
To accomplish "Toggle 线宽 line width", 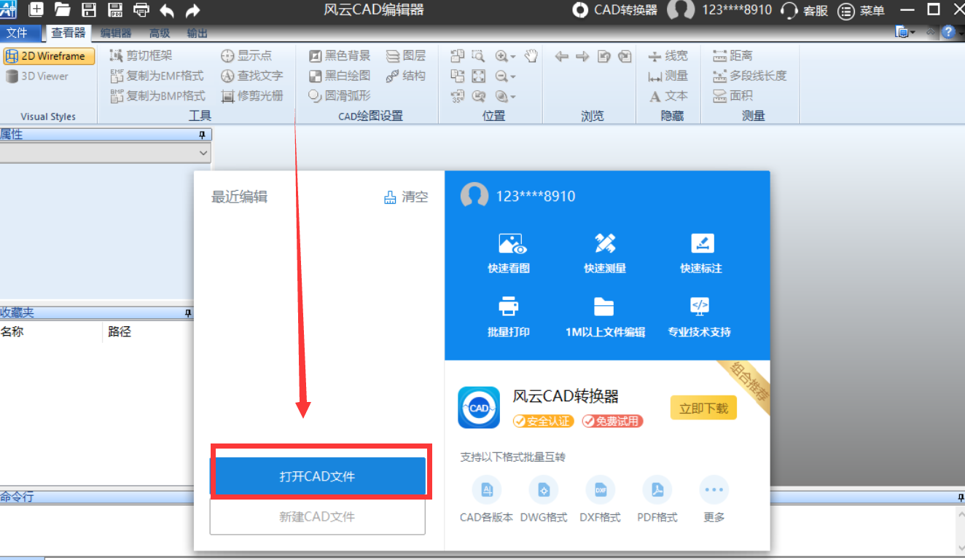I will (x=668, y=55).
